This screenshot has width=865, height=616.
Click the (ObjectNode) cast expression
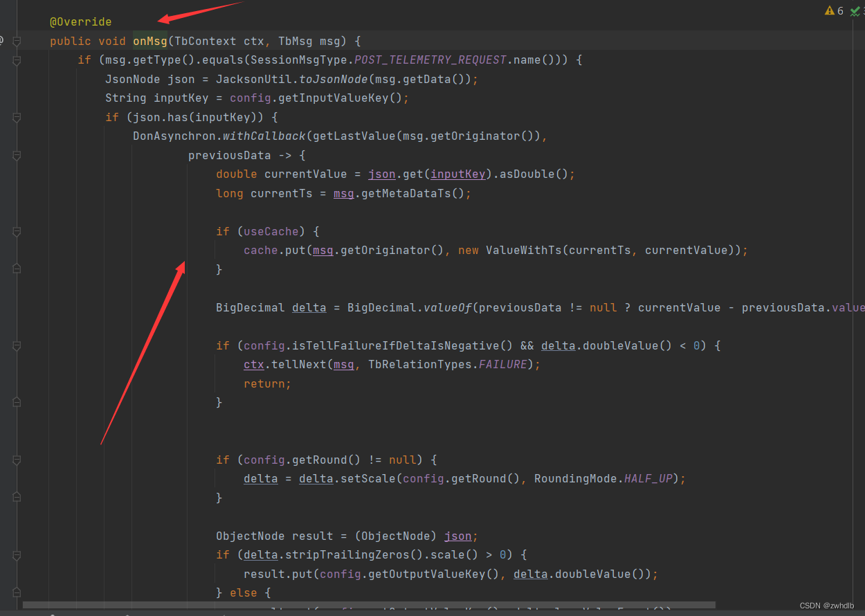396,536
